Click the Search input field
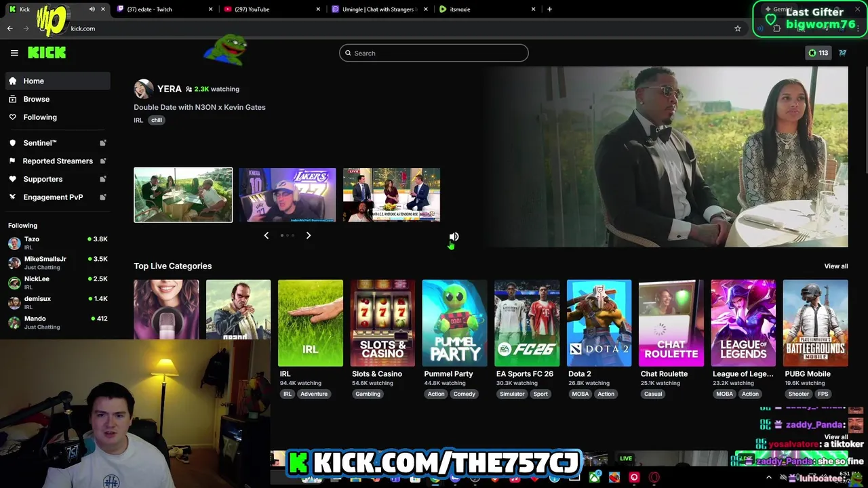 point(434,53)
